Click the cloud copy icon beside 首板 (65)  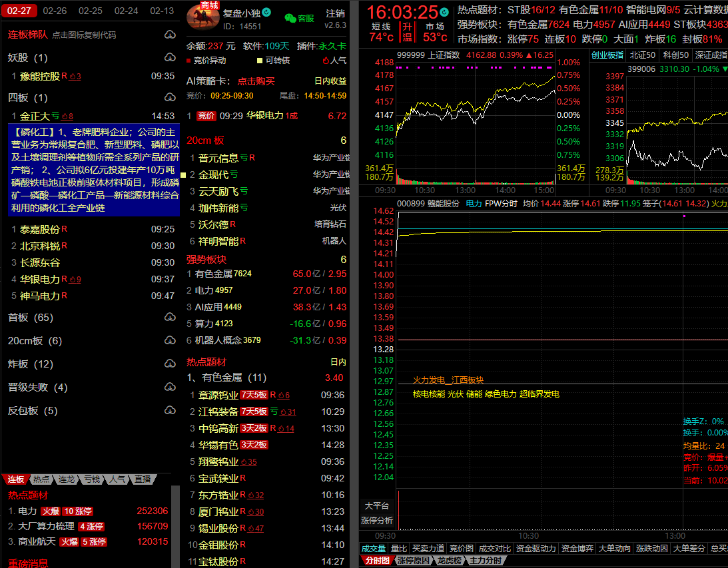click(x=169, y=318)
